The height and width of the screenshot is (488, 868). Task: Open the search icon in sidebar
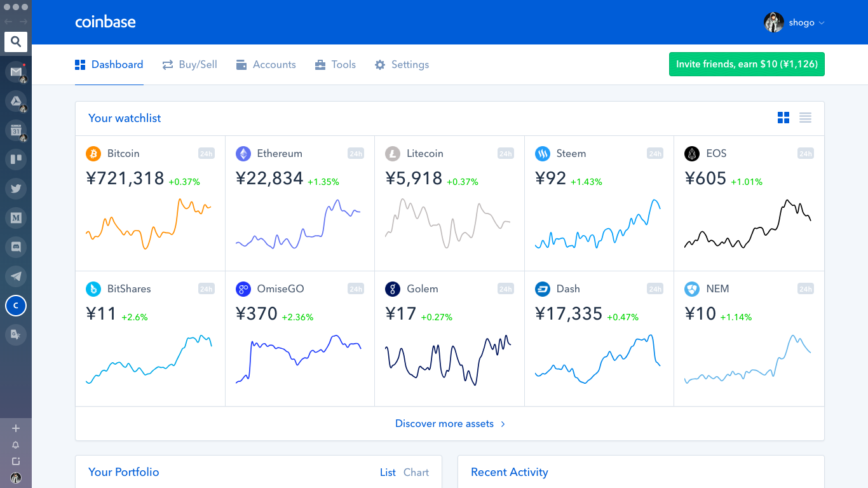click(16, 42)
